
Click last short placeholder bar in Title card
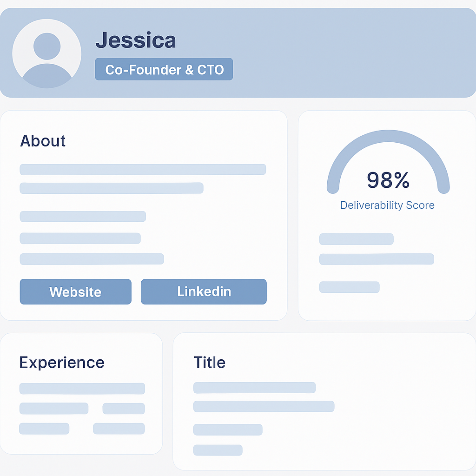[218, 450]
